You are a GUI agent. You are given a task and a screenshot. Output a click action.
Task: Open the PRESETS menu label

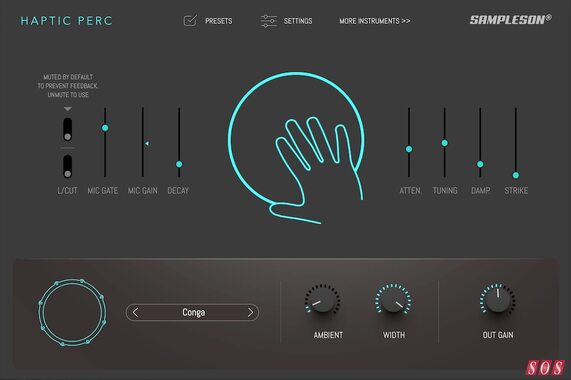tap(218, 21)
